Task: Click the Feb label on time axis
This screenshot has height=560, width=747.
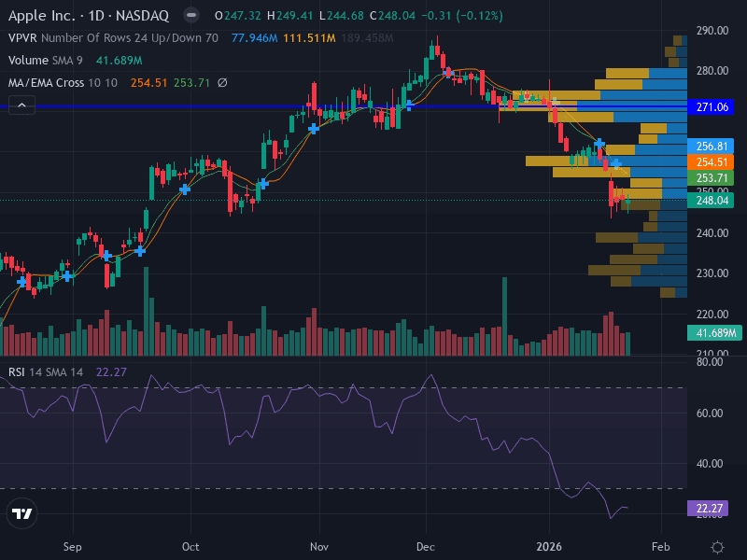Action: (x=661, y=547)
